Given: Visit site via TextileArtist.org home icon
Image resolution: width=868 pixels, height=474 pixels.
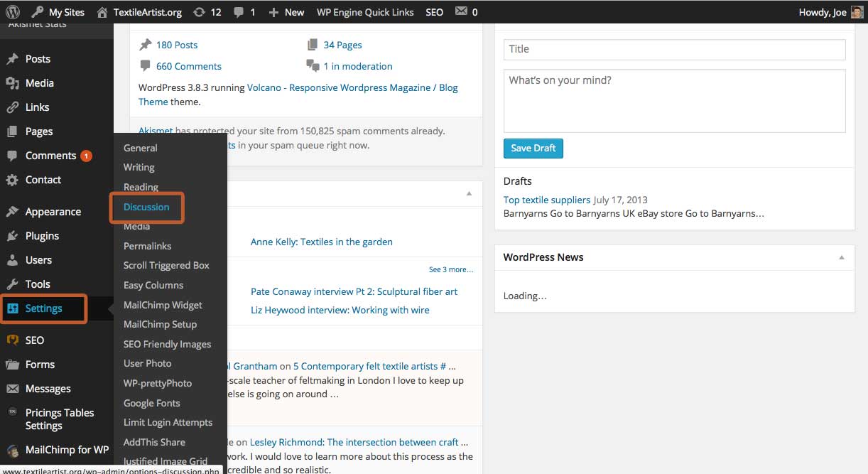Looking at the screenshot, I should (x=102, y=12).
